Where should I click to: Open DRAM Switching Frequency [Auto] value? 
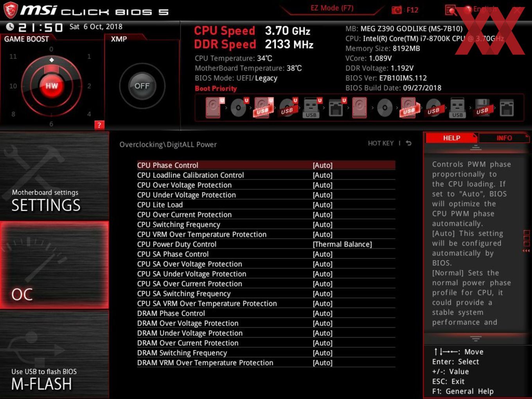[323, 353]
